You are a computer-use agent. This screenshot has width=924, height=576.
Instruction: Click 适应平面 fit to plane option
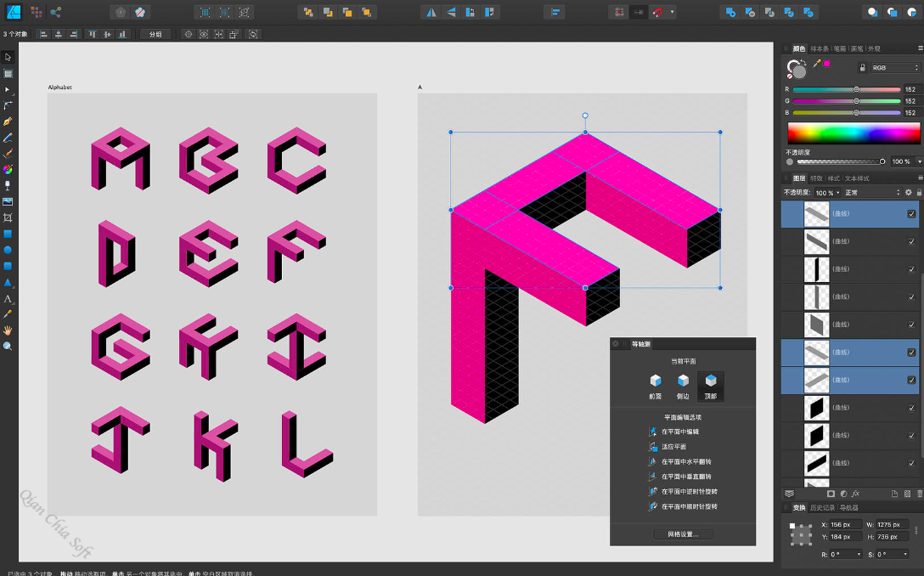[668, 447]
